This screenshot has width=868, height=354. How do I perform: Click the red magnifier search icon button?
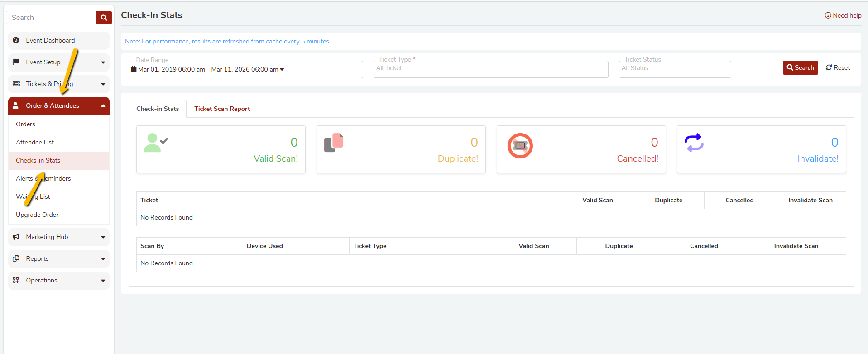point(104,18)
